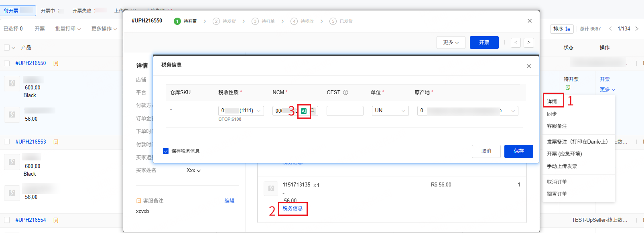Click the CEST input field

(x=345, y=111)
